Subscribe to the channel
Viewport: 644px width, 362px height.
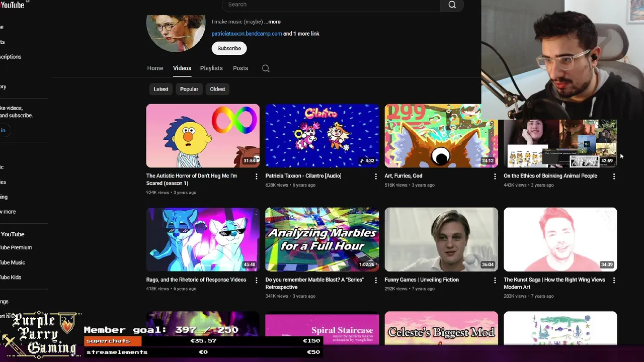point(229,48)
